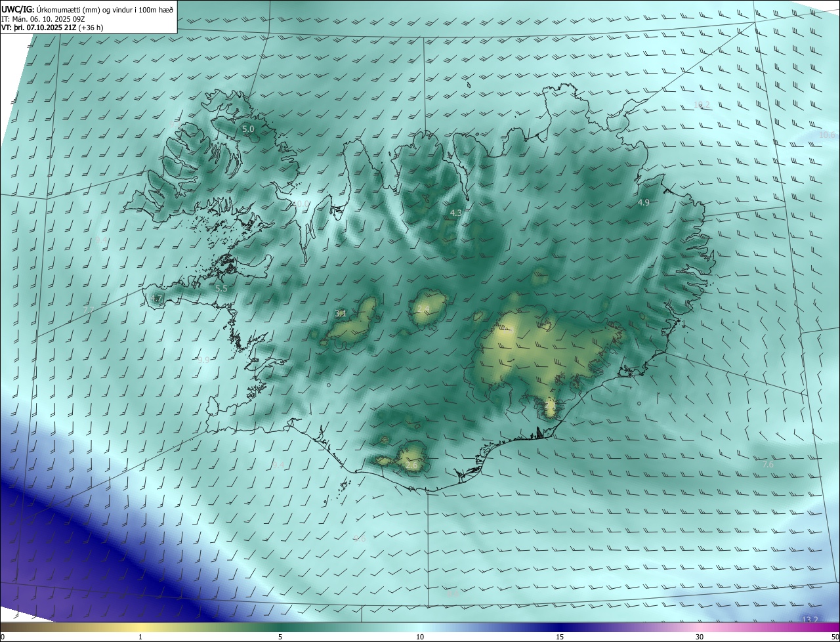The height and width of the screenshot is (642, 840).
Task: Click the 10 tick label on the color scale
Action: pos(420,637)
